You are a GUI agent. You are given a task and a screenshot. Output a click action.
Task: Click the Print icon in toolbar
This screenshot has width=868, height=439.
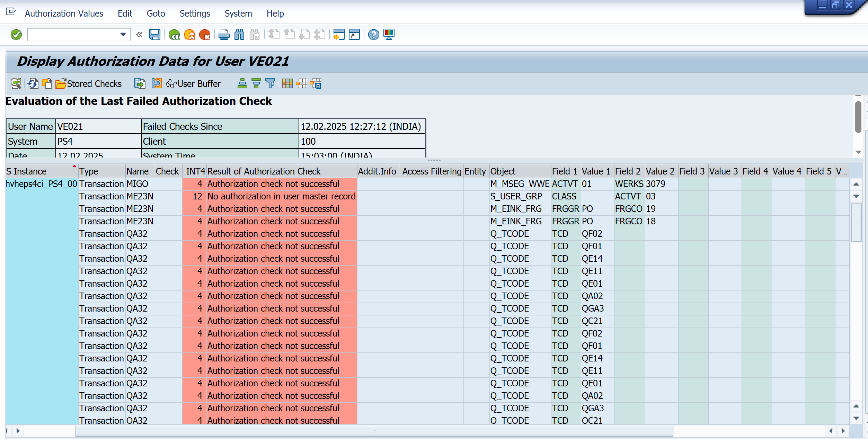[x=224, y=35]
